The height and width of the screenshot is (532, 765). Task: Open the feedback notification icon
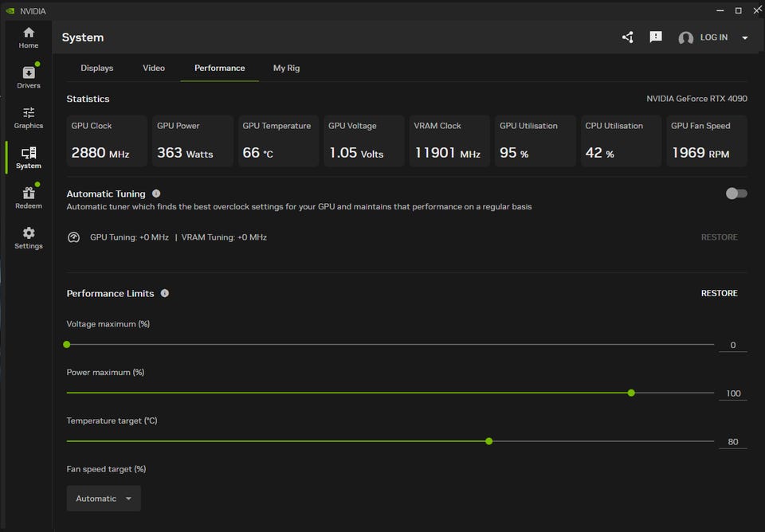coord(656,37)
